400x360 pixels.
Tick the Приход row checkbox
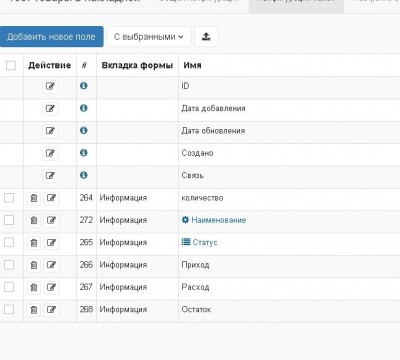tap(9, 265)
